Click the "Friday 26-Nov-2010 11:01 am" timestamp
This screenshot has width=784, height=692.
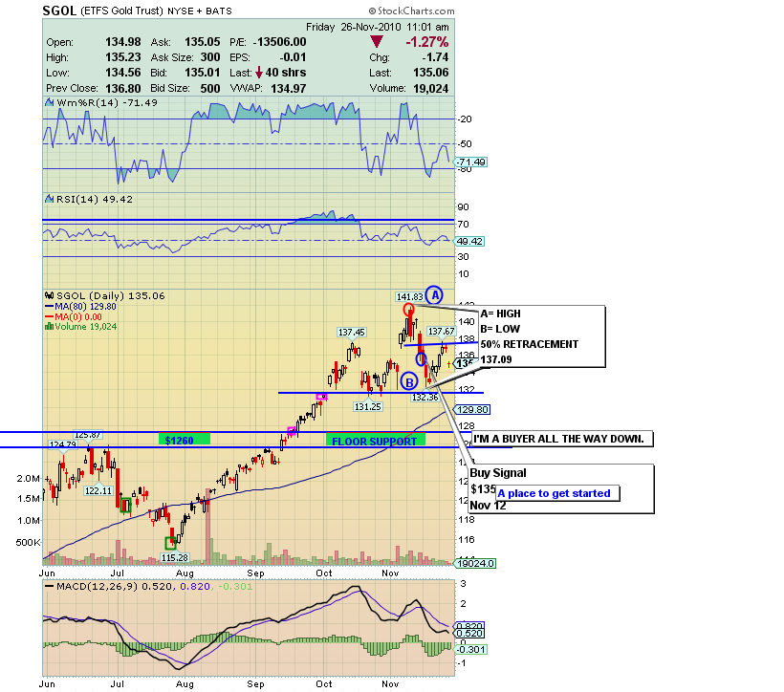click(x=378, y=27)
